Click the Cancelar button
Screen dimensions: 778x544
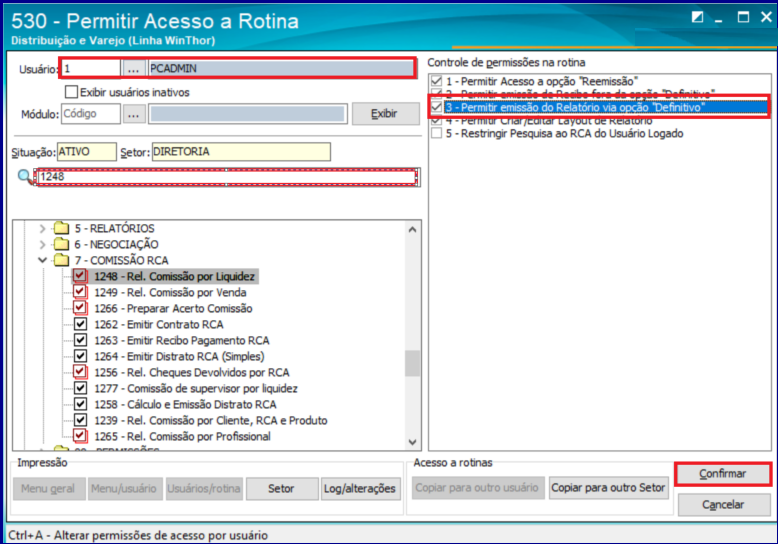click(x=722, y=504)
